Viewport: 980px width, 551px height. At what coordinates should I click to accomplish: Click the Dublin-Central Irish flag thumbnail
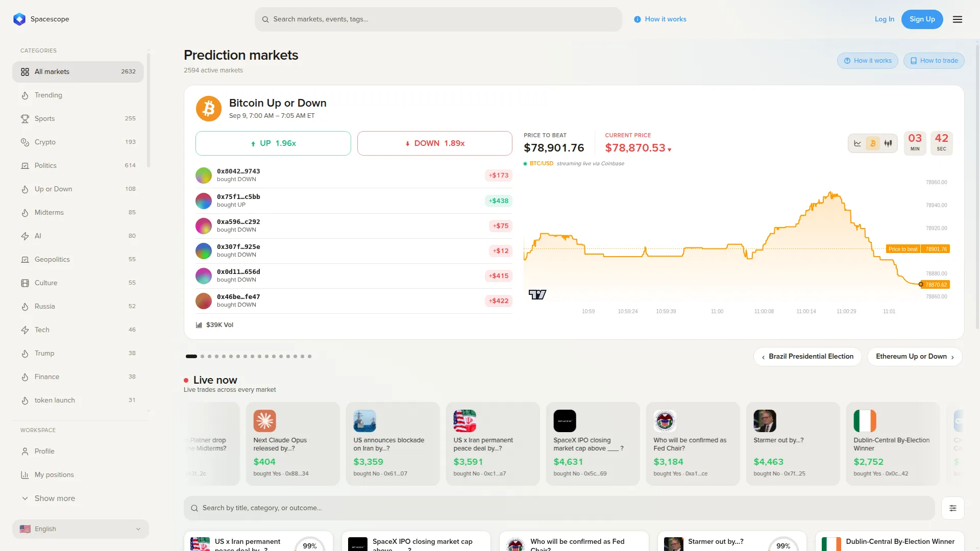tap(865, 421)
